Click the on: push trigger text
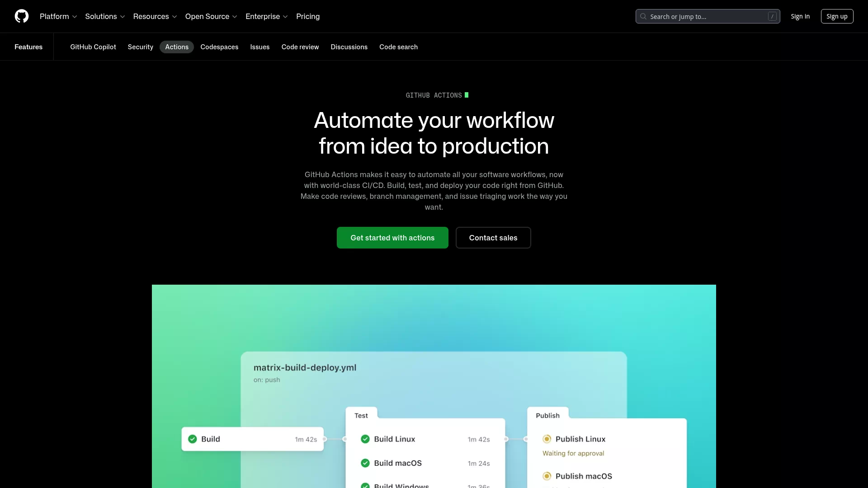This screenshot has height=488, width=868. [267, 380]
